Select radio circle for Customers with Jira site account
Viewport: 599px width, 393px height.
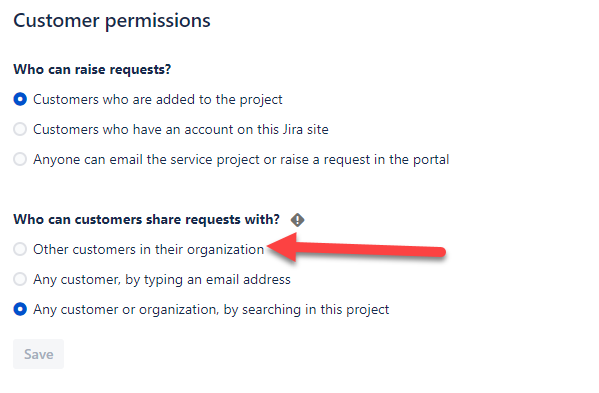click(x=20, y=129)
